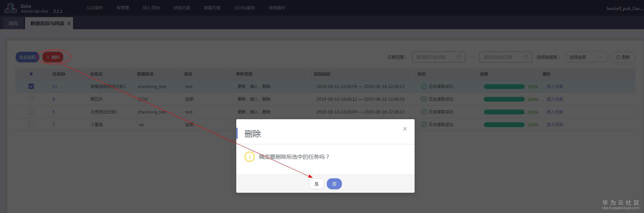
Task: Click the progress bar of task 3
Action: coord(504,125)
